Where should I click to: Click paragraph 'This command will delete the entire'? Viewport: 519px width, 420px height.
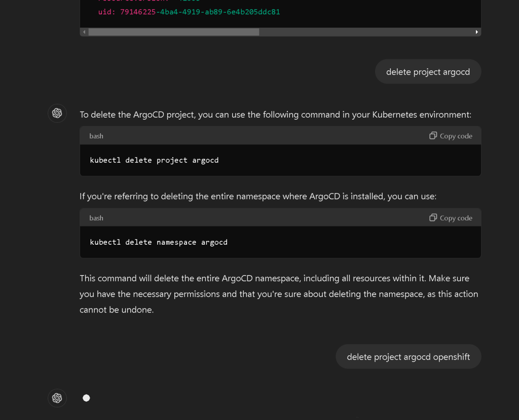click(x=279, y=294)
